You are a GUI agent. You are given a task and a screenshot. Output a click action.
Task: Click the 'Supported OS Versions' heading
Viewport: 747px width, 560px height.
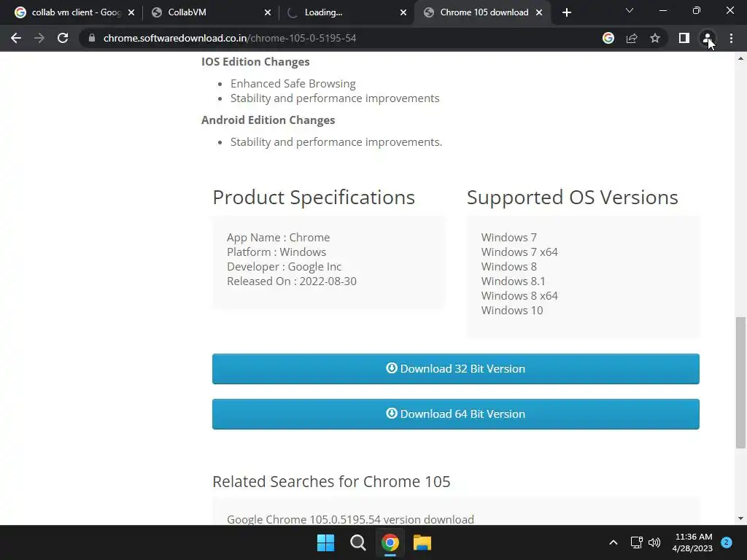572,197
